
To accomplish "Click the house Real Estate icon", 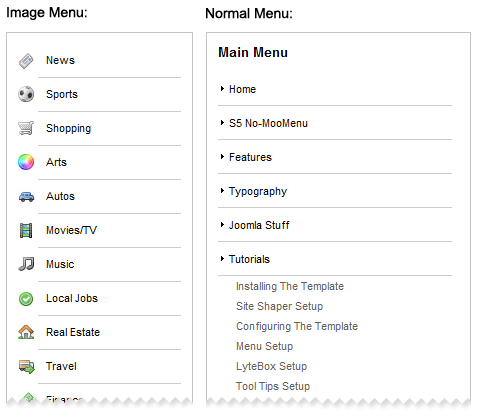I will click(x=26, y=332).
